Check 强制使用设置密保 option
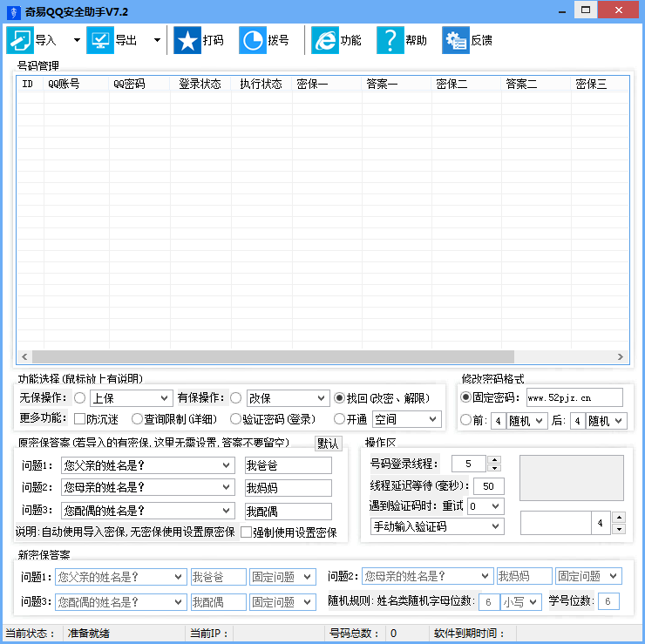 click(246, 532)
